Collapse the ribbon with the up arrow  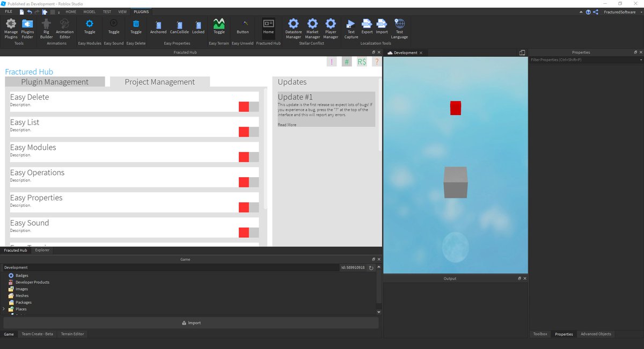581,12
